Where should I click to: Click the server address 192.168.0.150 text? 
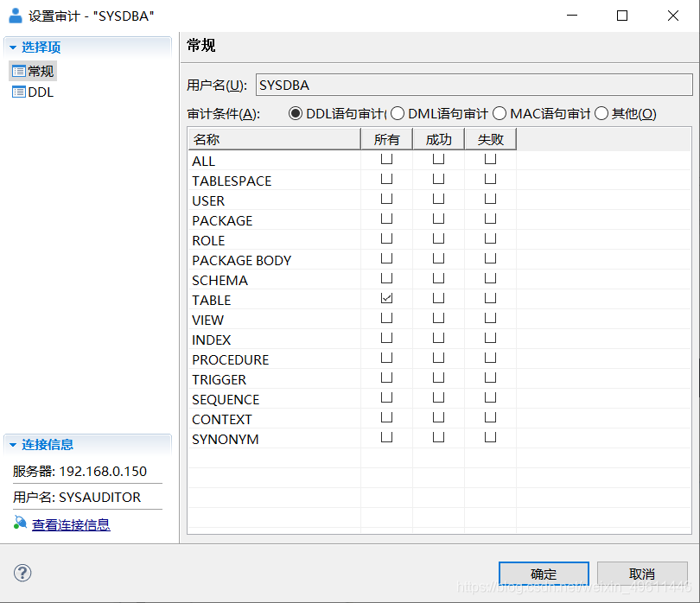click(x=103, y=472)
